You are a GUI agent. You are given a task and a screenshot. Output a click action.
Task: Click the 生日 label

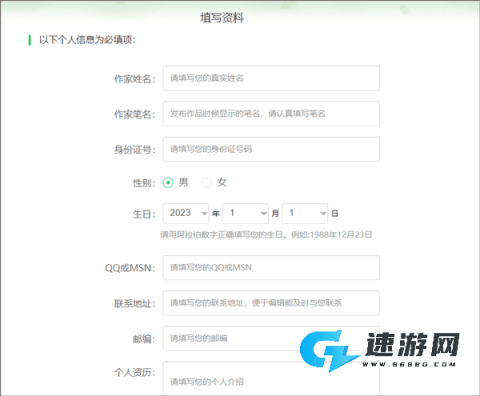click(144, 214)
